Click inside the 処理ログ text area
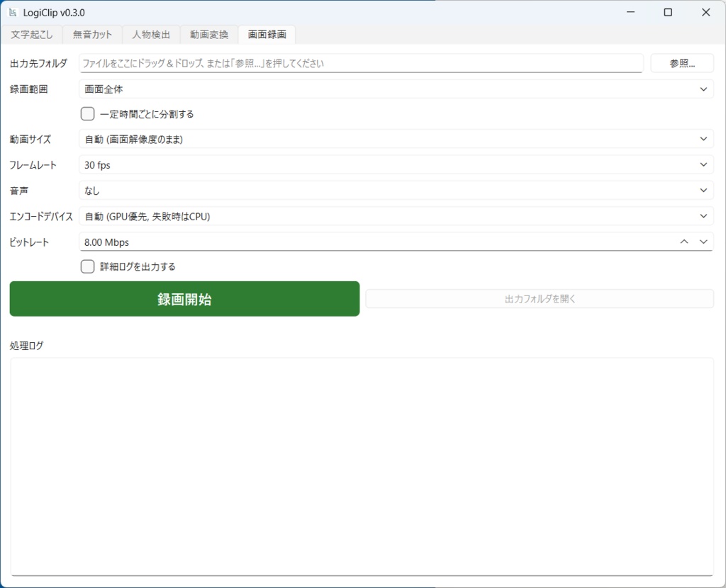Image resolution: width=726 pixels, height=588 pixels. pyautogui.click(x=362, y=467)
